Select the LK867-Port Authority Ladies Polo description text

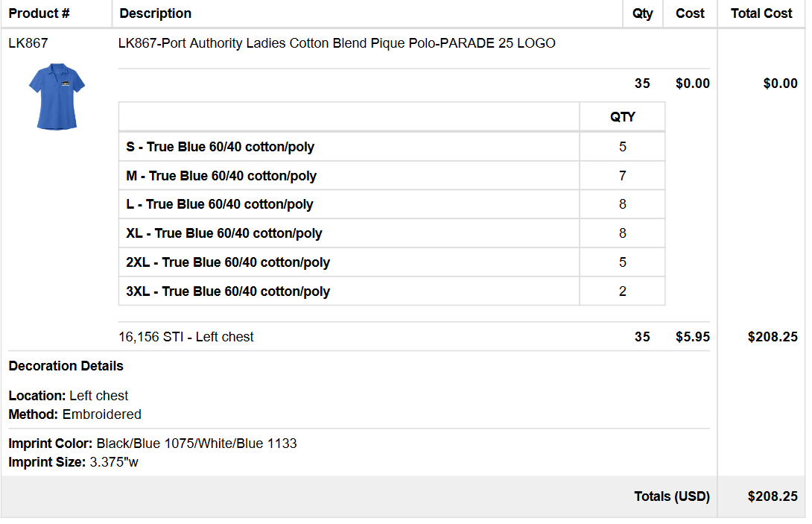337,43
